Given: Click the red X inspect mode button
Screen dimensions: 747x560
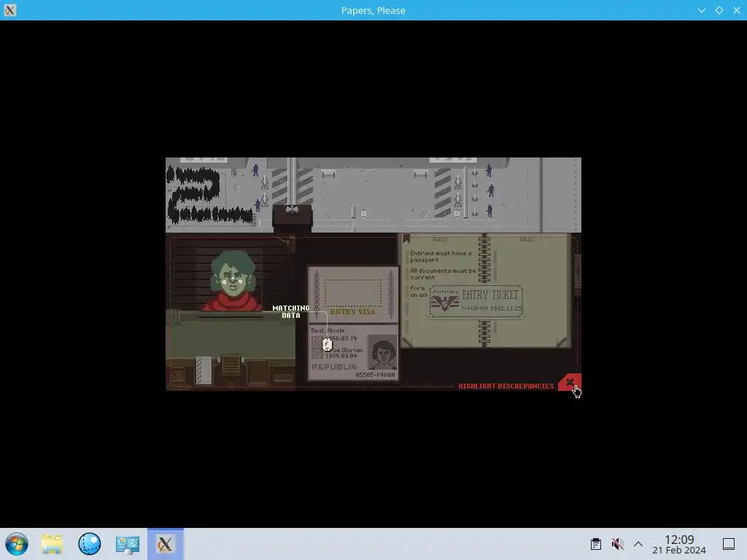Looking at the screenshot, I should tap(570, 382).
